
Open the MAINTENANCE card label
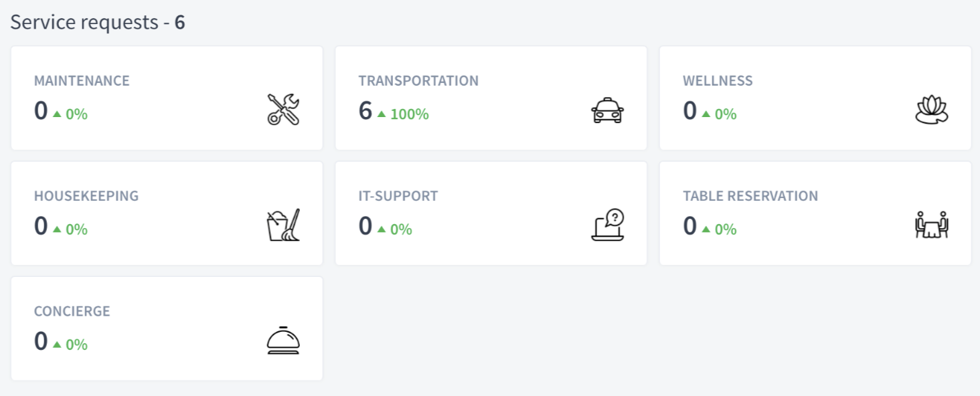point(82,81)
